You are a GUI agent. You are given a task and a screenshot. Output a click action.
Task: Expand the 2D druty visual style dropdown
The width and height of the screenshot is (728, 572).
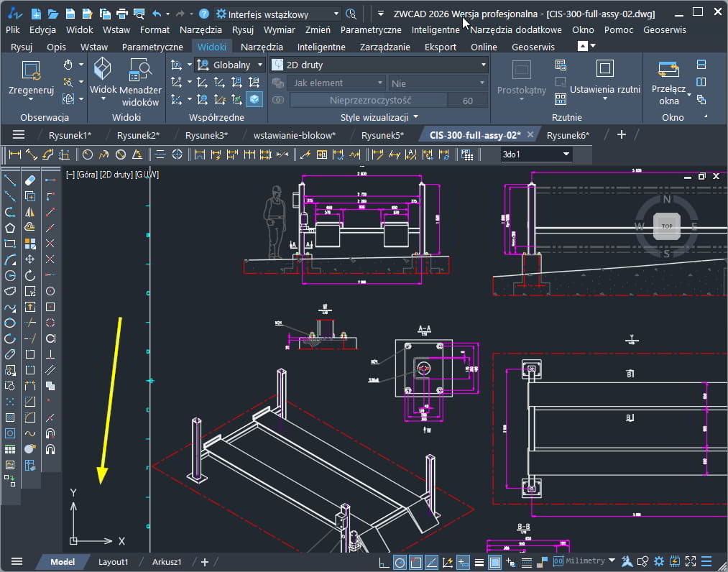[483, 65]
